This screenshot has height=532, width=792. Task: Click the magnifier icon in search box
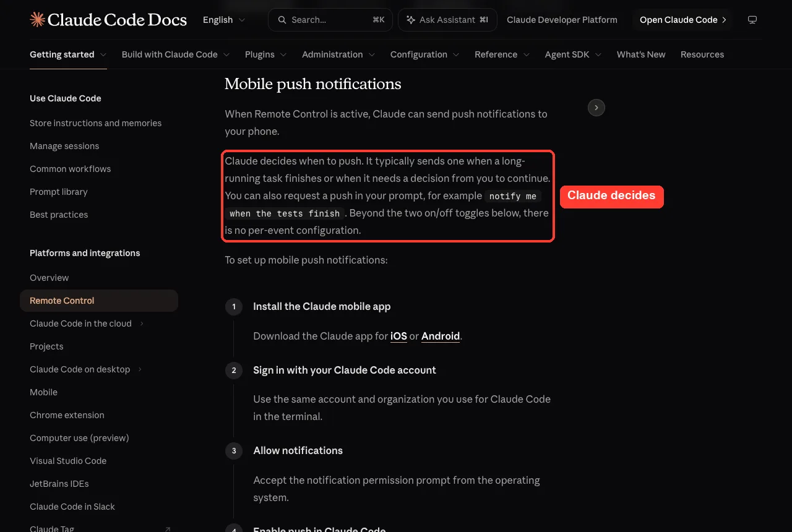tap(282, 20)
